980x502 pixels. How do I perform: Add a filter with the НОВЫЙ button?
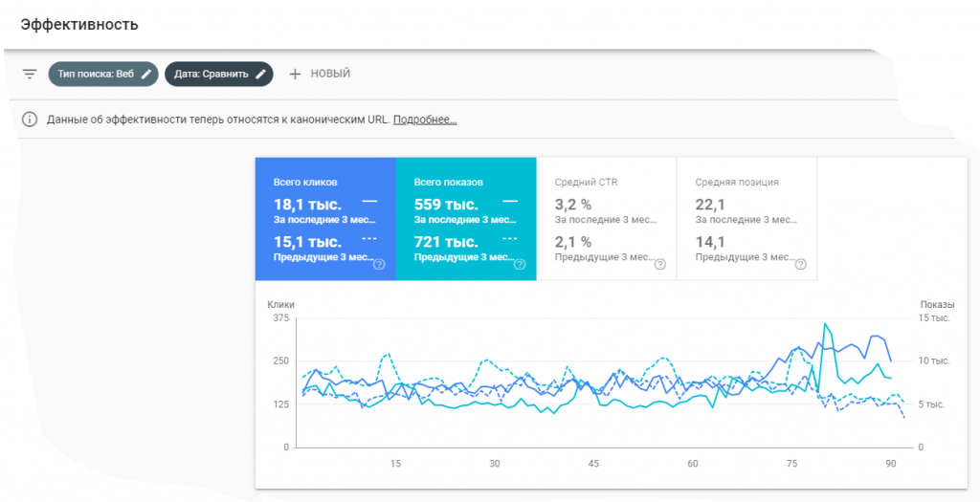320,74
